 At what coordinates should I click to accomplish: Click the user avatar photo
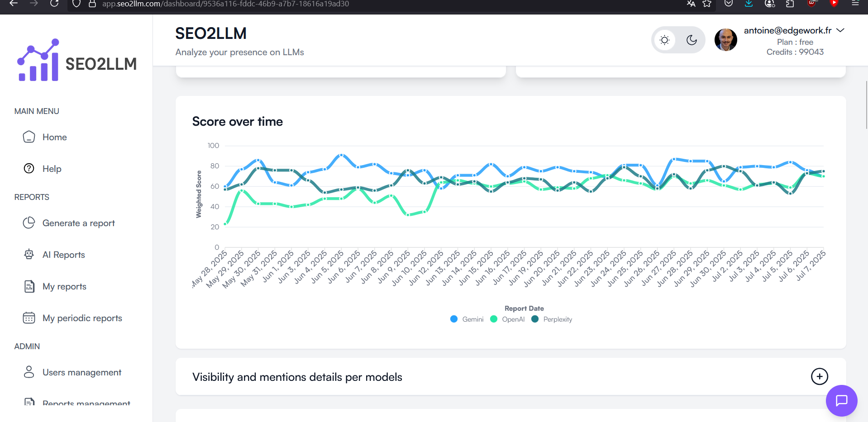point(725,40)
